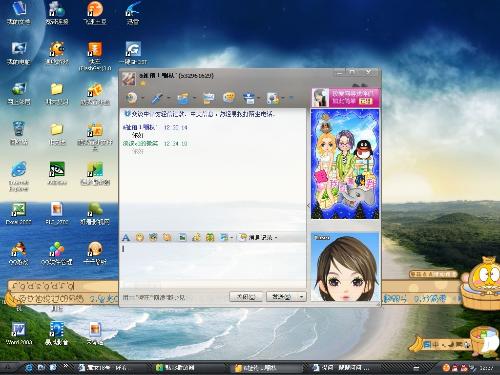Open font settings with the blue A icon
This screenshot has width=500, height=375.
pos(126,237)
